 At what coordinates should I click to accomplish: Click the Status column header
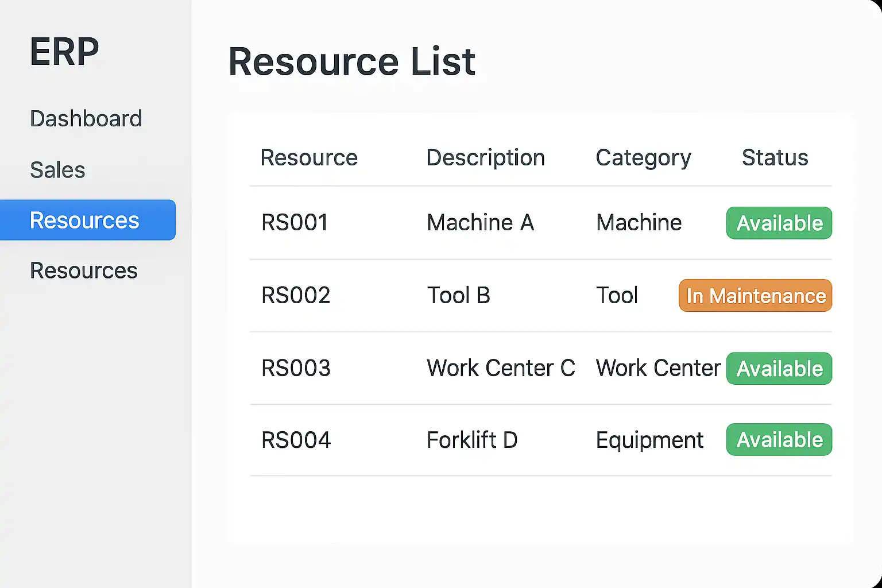(x=775, y=158)
